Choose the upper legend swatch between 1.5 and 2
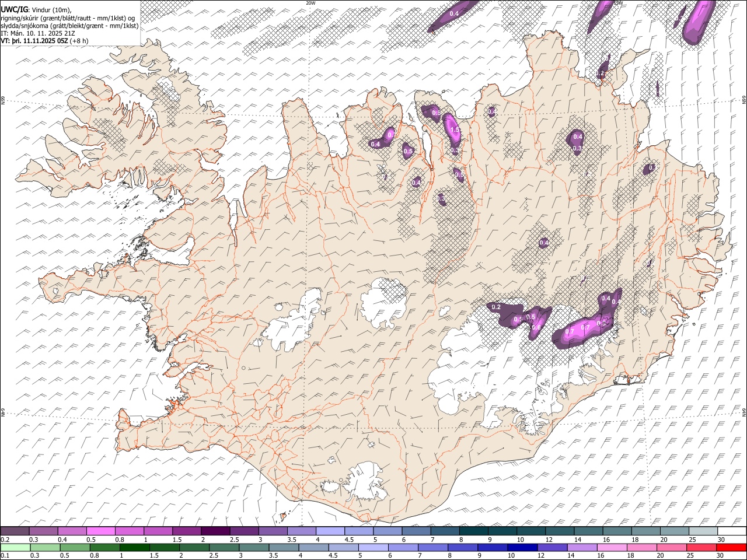 click(187, 531)
